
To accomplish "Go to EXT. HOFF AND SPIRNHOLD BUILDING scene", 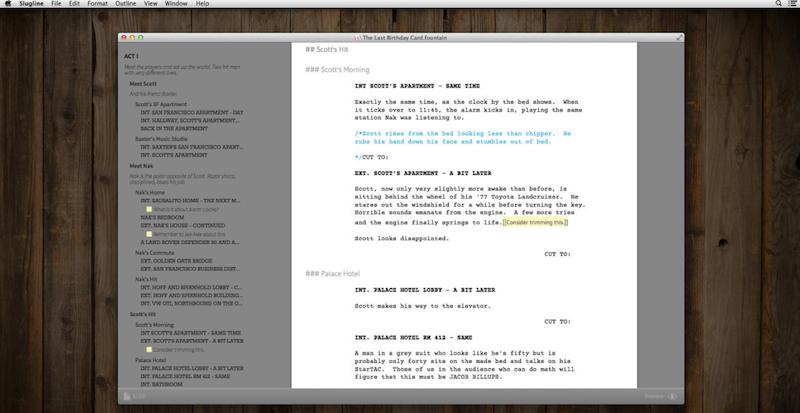I will (192, 296).
